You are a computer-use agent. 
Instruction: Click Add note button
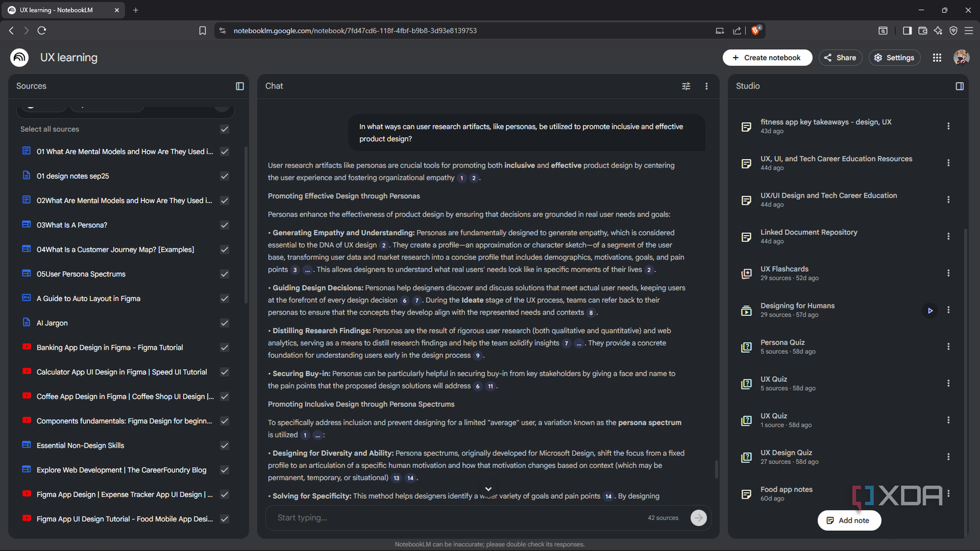(x=849, y=520)
